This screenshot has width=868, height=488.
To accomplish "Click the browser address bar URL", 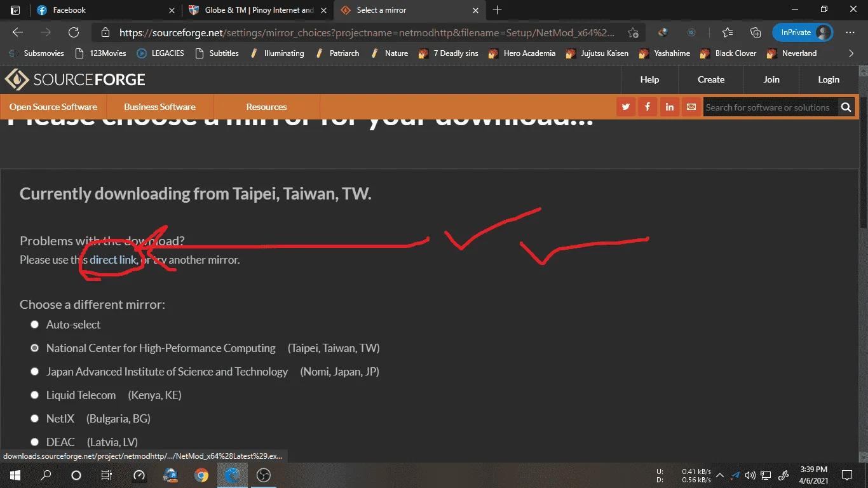I will [367, 32].
